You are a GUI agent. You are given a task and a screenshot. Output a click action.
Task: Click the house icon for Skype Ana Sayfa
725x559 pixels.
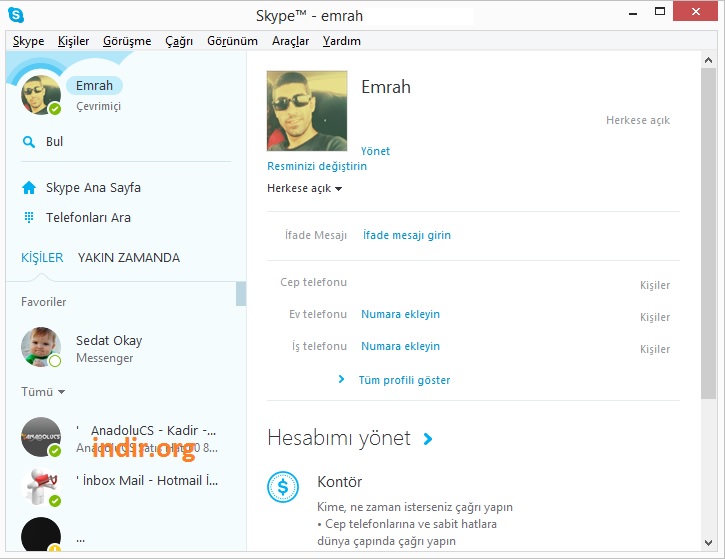pyautogui.click(x=29, y=188)
